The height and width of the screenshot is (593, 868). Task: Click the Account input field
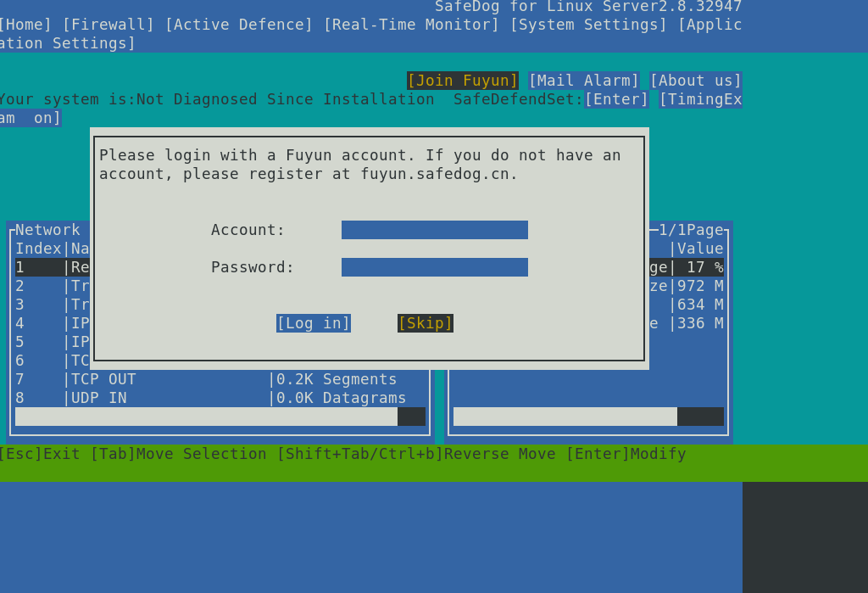435,230
